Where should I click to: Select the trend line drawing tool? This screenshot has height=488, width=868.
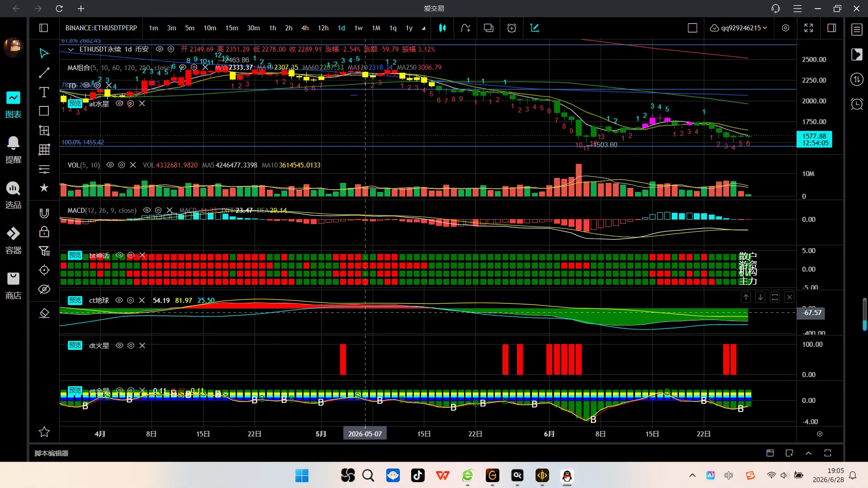(44, 73)
